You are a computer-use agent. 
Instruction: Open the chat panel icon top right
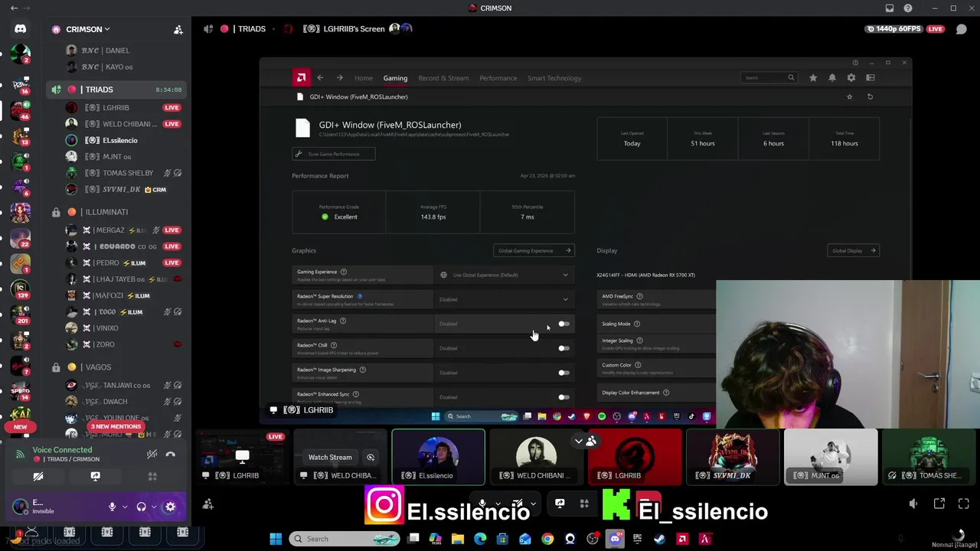point(962,29)
